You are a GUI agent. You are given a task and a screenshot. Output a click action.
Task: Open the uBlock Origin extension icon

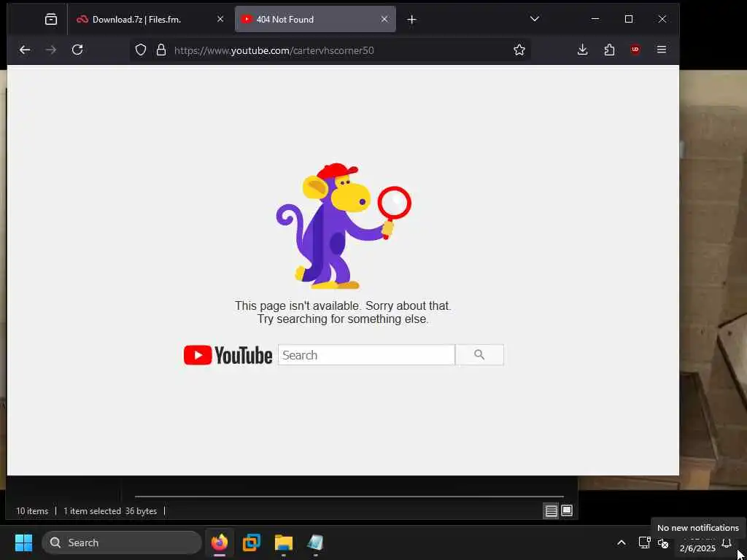(x=635, y=50)
